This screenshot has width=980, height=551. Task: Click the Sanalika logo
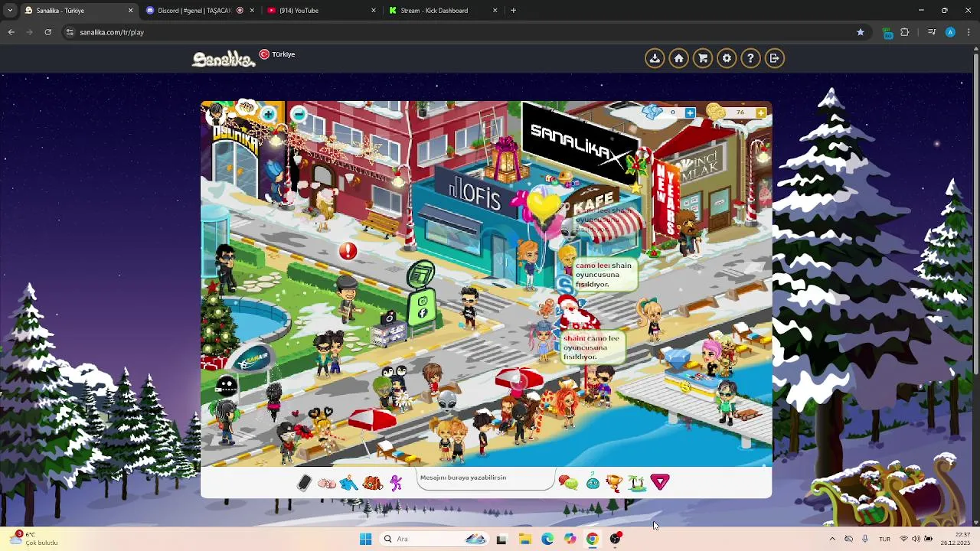(224, 58)
